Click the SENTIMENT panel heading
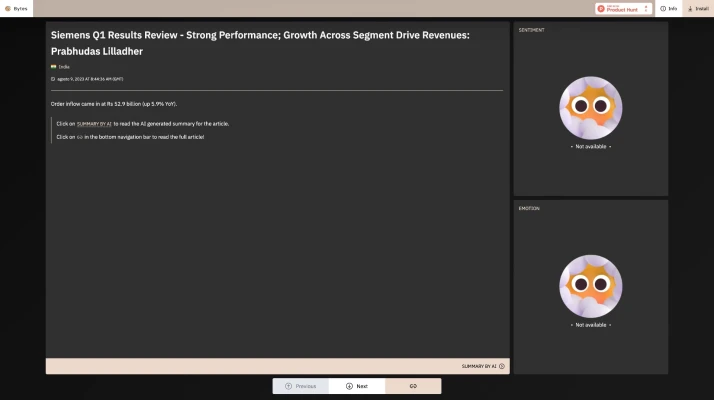The width and height of the screenshot is (714, 400). [531, 30]
